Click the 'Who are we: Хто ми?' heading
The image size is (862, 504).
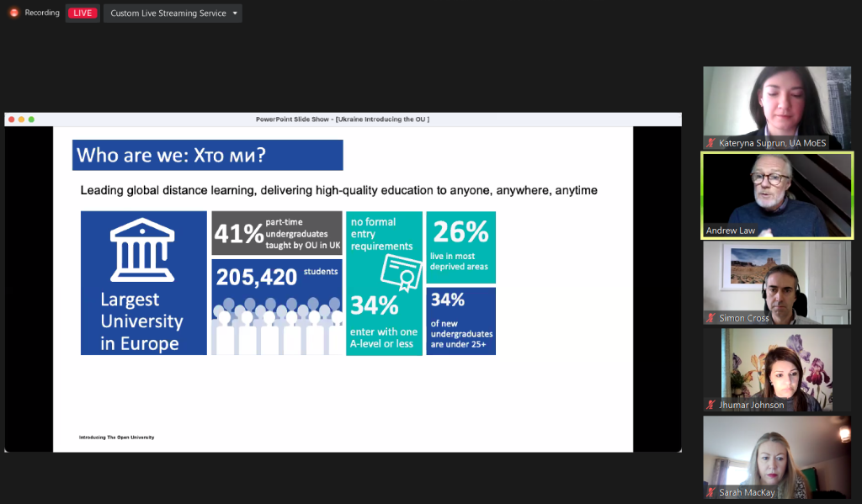pos(208,155)
